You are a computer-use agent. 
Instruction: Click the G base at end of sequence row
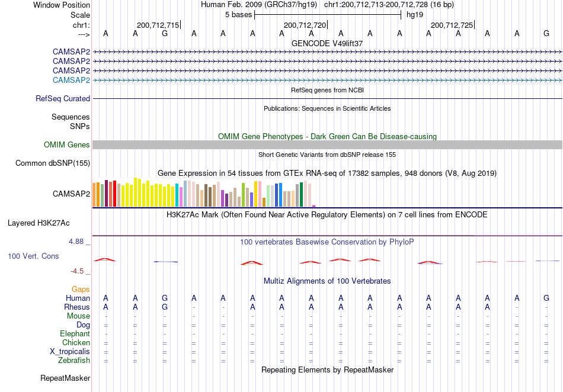coord(546,33)
